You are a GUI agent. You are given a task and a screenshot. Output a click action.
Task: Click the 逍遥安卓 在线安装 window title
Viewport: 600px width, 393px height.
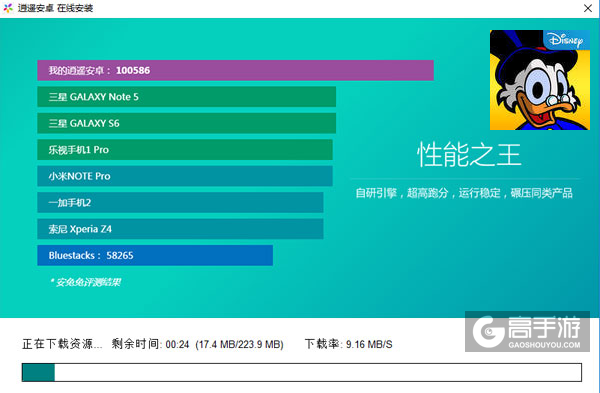click(55, 8)
